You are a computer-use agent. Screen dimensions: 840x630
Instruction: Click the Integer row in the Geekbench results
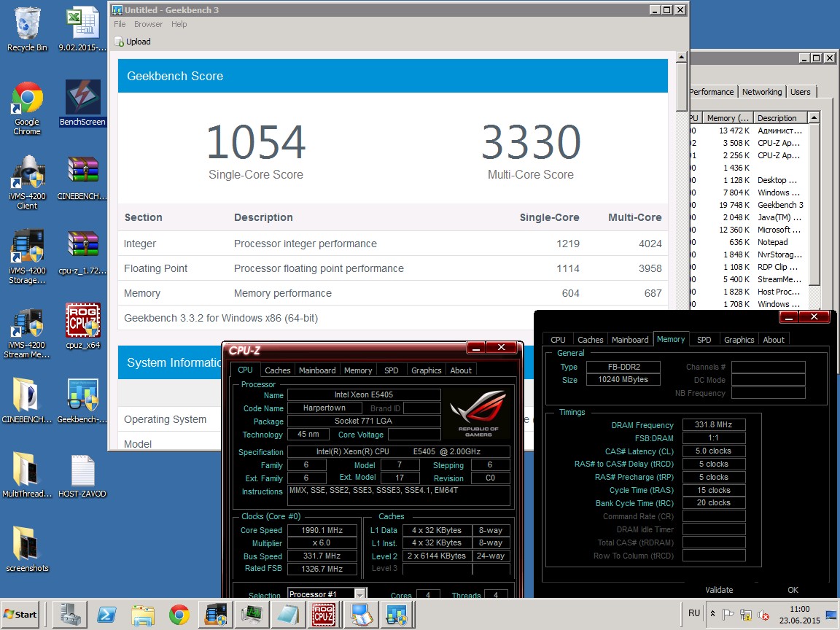point(393,244)
